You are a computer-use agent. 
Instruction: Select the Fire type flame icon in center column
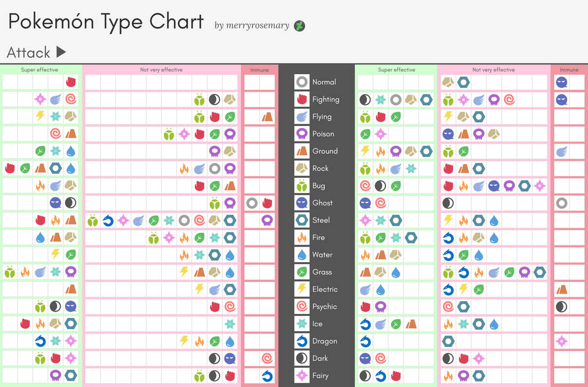tap(302, 237)
